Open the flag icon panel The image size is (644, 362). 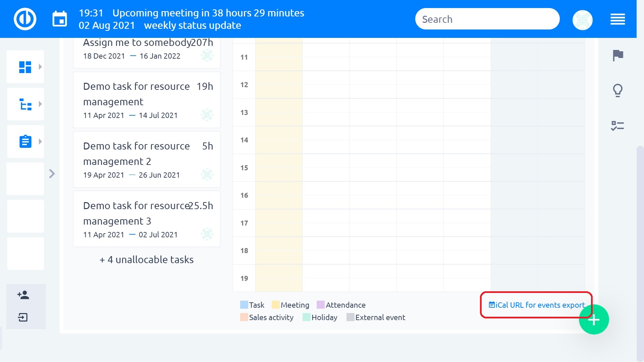(618, 55)
